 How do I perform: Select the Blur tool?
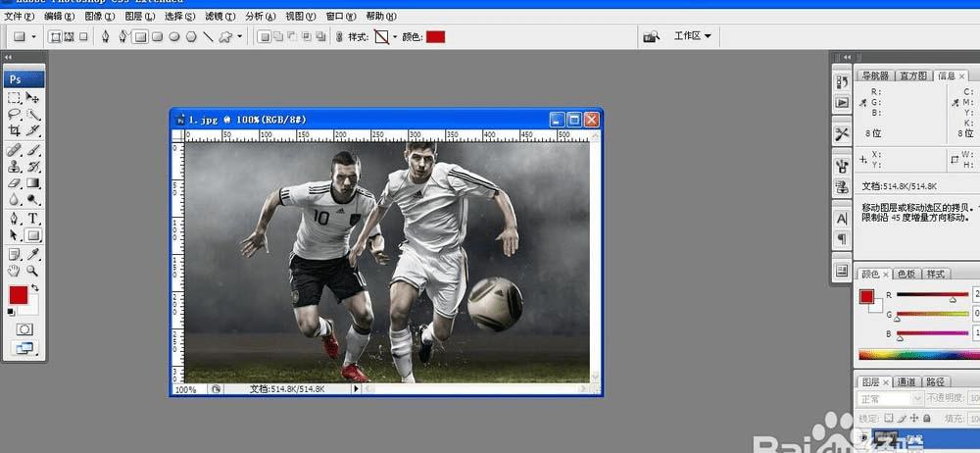[x=14, y=200]
